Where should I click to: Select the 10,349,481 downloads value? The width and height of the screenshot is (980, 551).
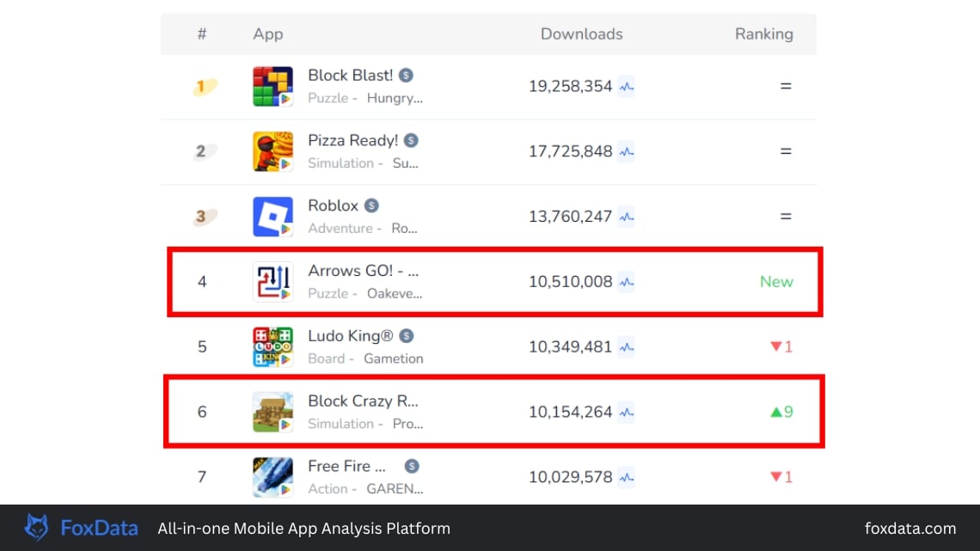pyautogui.click(x=570, y=346)
